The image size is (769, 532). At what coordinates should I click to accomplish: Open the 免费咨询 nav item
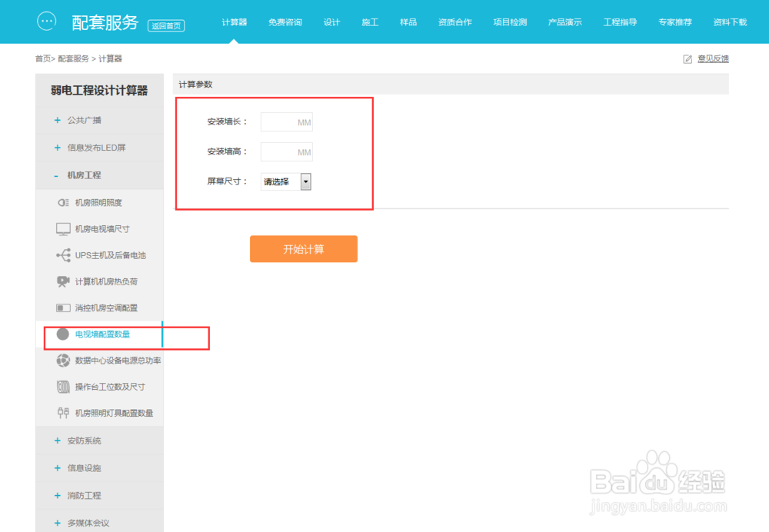point(285,22)
